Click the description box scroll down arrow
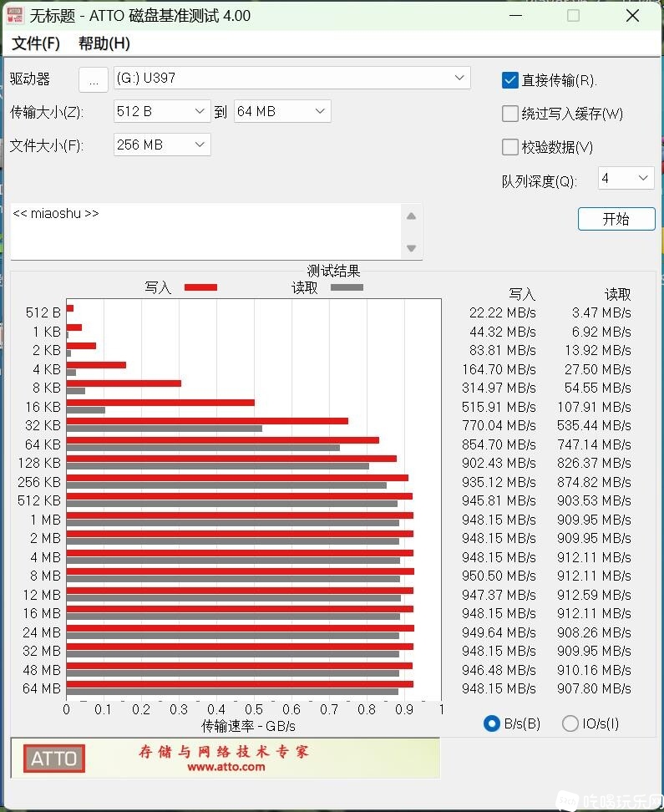The height and width of the screenshot is (812, 664). tap(411, 248)
